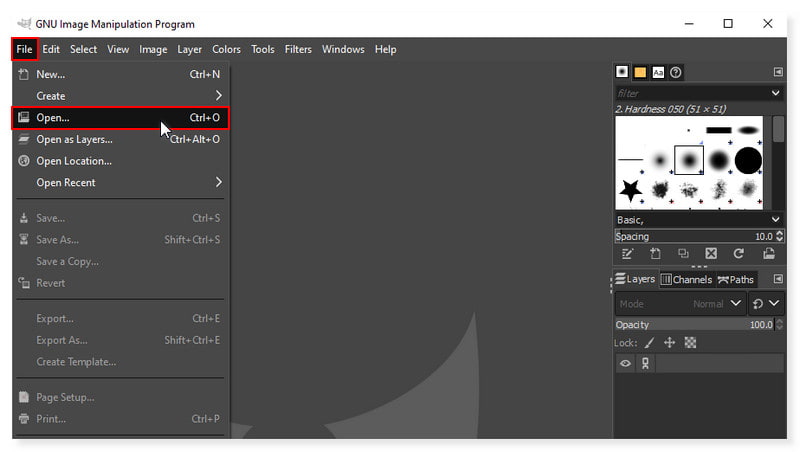Create a new brush
Screen dimensions: 800x452
click(655, 254)
